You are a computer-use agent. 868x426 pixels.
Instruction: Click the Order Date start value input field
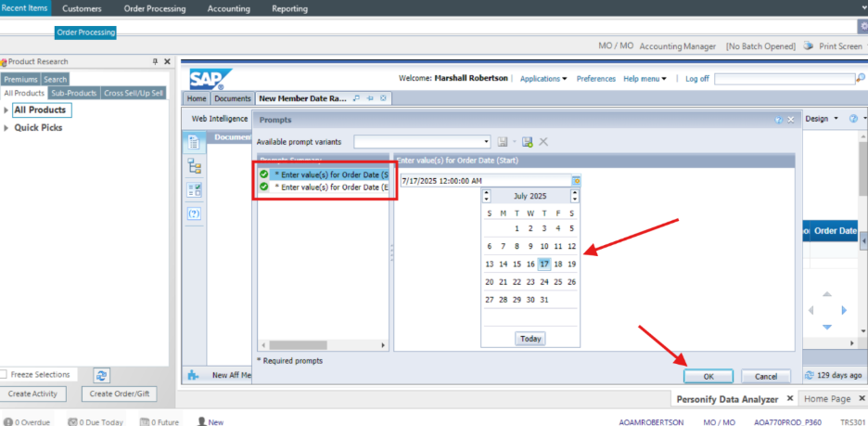pyautogui.click(x=484, y=180)
